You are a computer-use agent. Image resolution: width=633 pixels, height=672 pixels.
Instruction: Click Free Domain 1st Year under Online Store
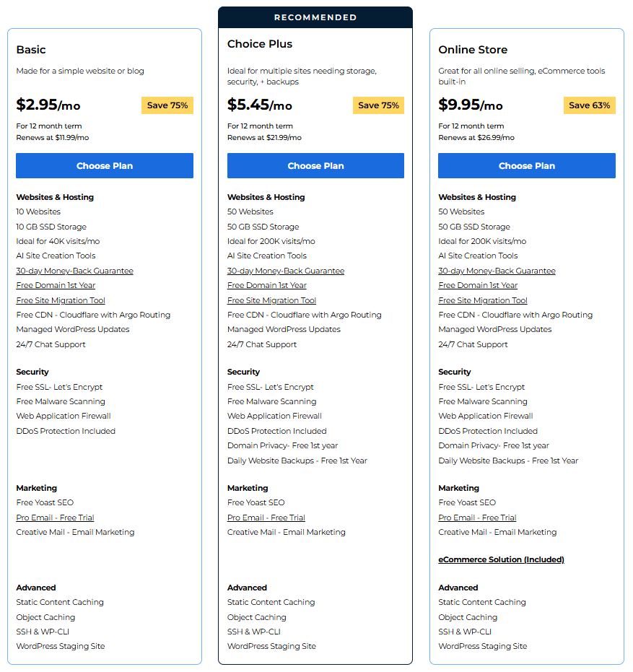pos(478,285)
